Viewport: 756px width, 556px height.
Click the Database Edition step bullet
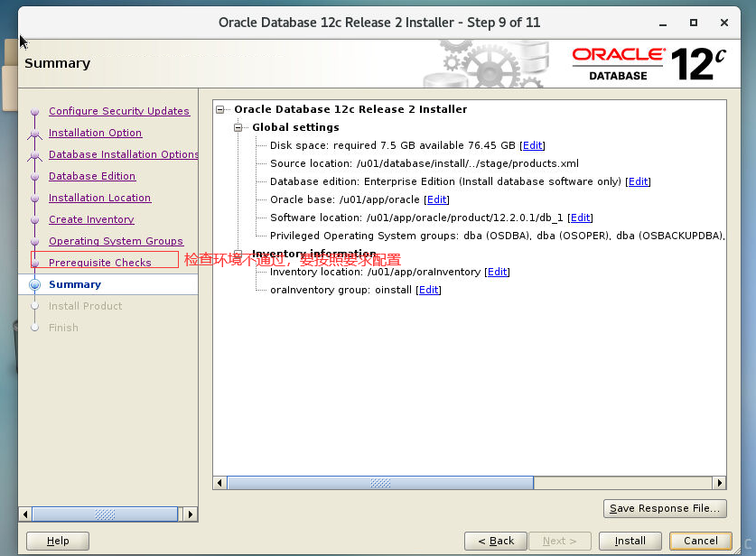click(x=34, y=177)
